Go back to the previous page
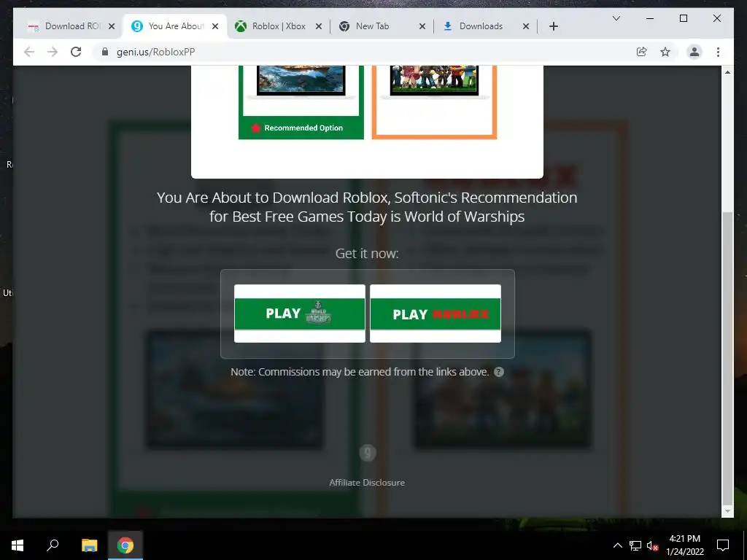This screenshot has width=747, height=560. [x=29, y=52]
